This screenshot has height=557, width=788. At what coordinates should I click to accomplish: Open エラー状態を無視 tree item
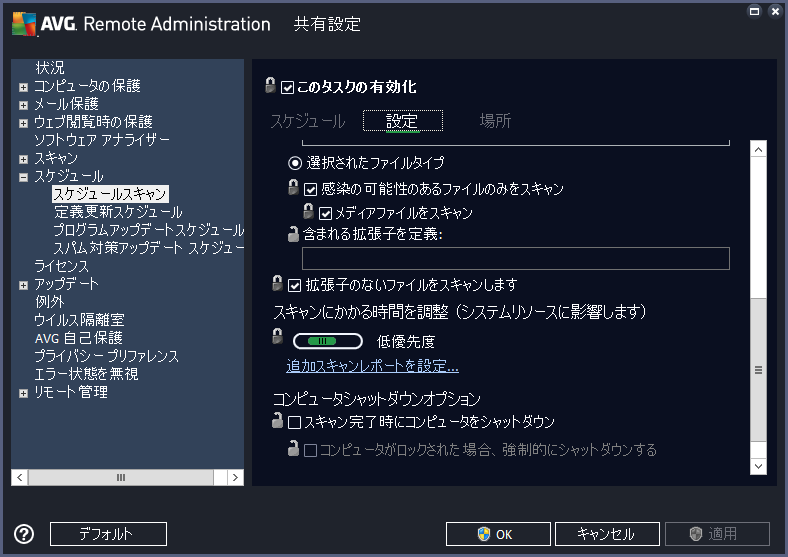coord(86,374)
